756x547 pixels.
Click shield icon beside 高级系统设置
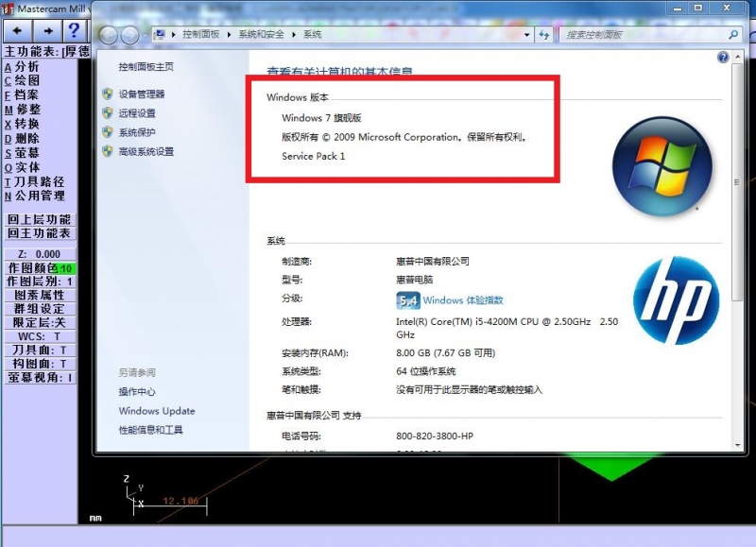coord(108,152)
